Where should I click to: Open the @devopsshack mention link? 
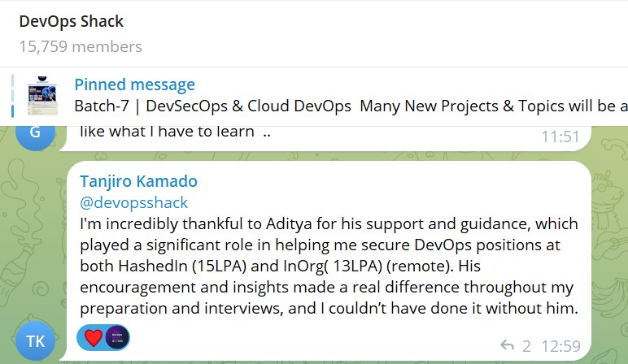point(133,202)
